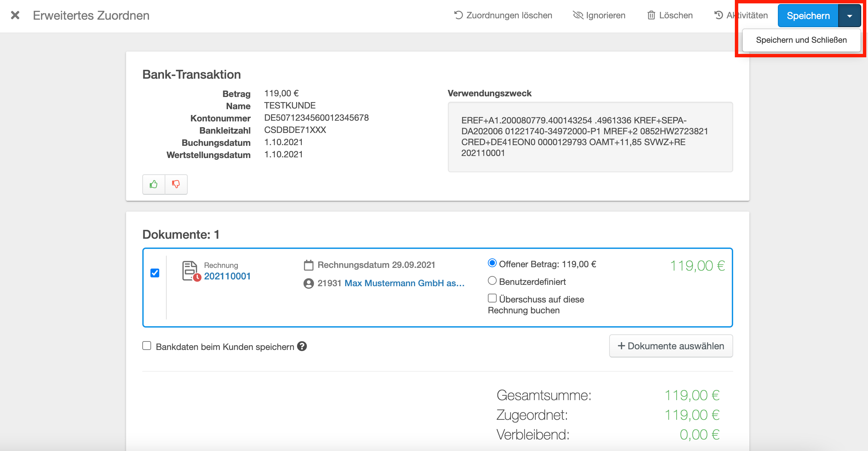Open Max Mustermann GmbH customer link
This screenshot has width=868, height=451.
pyautogui.click(x=405, y=283)
